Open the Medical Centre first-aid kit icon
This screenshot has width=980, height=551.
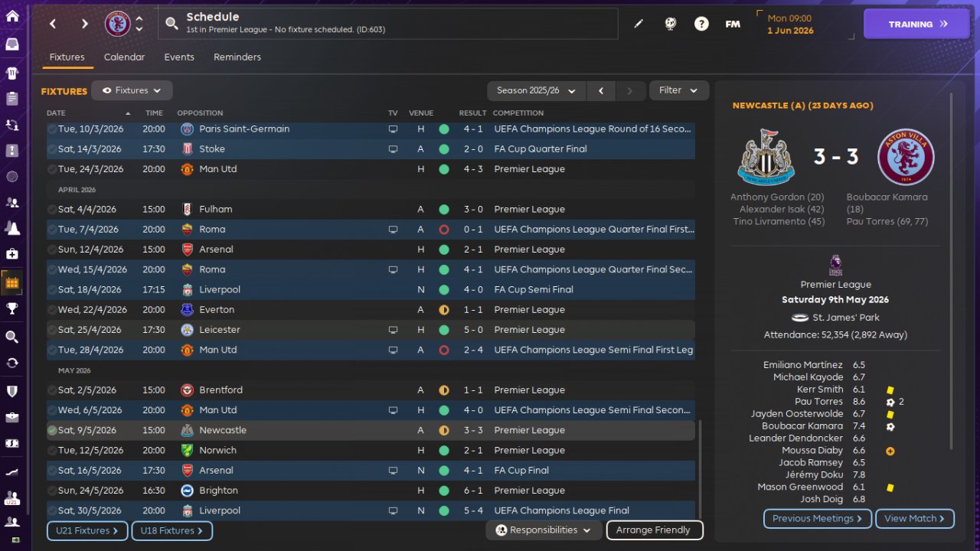tap(12, 253)
